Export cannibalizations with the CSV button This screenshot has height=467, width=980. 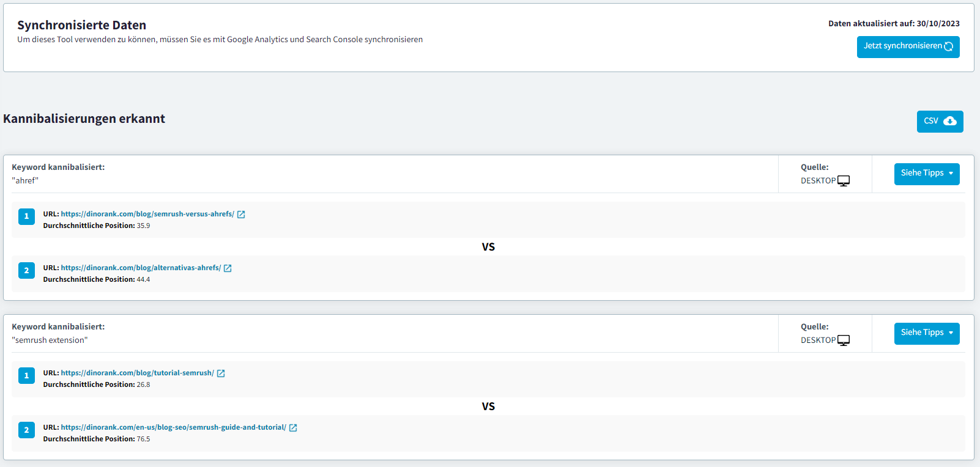coord(939,121)
